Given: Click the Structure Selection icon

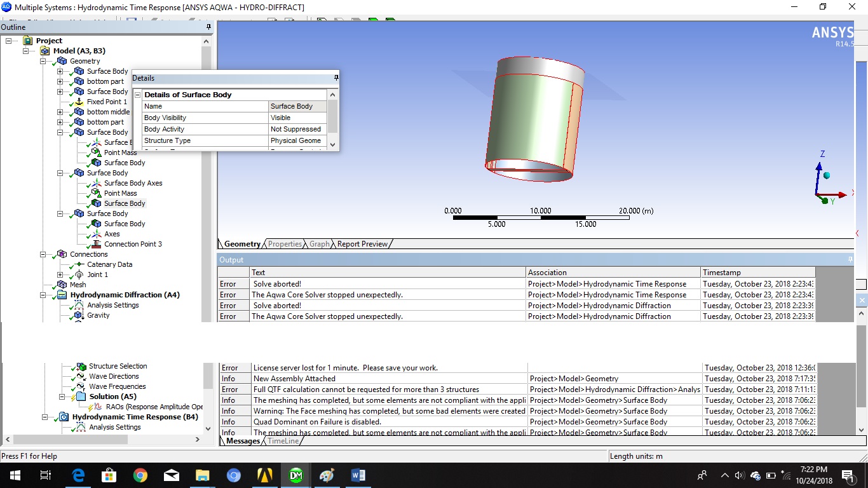Looking at the screenshot, I should 81,366.
